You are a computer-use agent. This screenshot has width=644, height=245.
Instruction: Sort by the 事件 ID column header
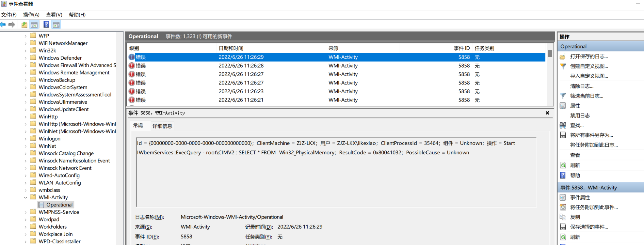(x=435, y=48)
